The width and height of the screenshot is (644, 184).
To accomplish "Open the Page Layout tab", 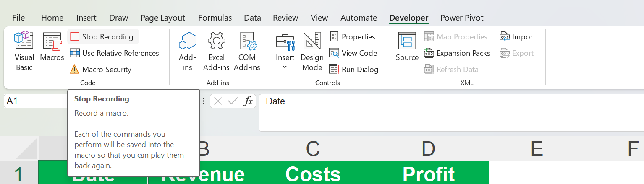I will point(163,18).
